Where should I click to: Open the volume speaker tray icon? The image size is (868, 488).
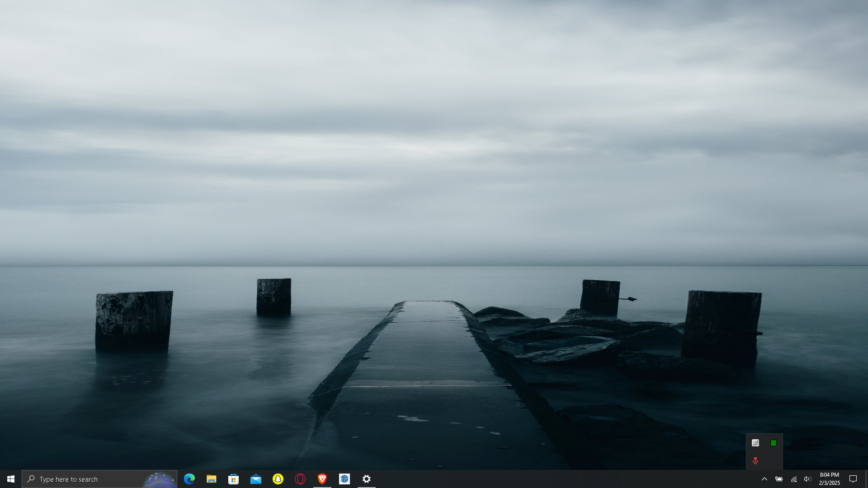point(807,479)
